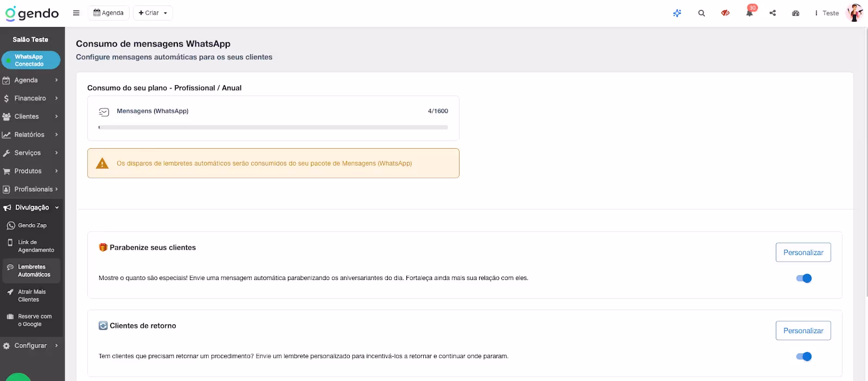Expand the Relatórios chevron
The height and width of the screenshot is (381, 868).
click(56, 135)
